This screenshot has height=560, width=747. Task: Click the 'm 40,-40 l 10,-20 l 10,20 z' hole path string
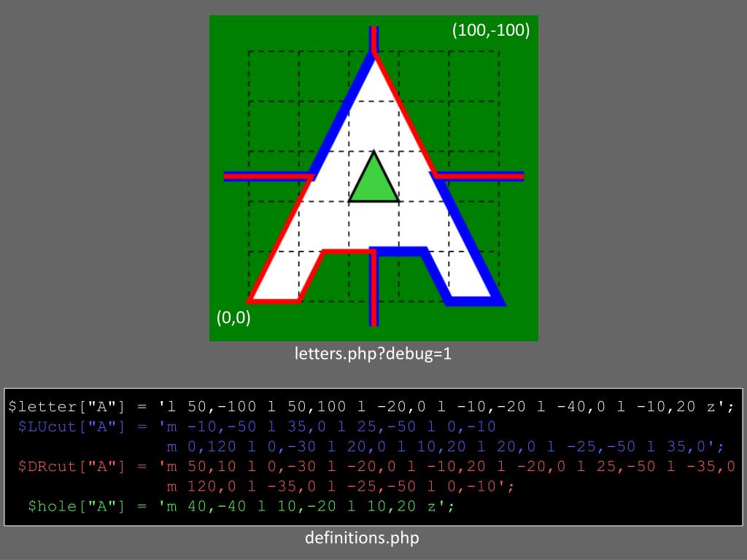306,506
